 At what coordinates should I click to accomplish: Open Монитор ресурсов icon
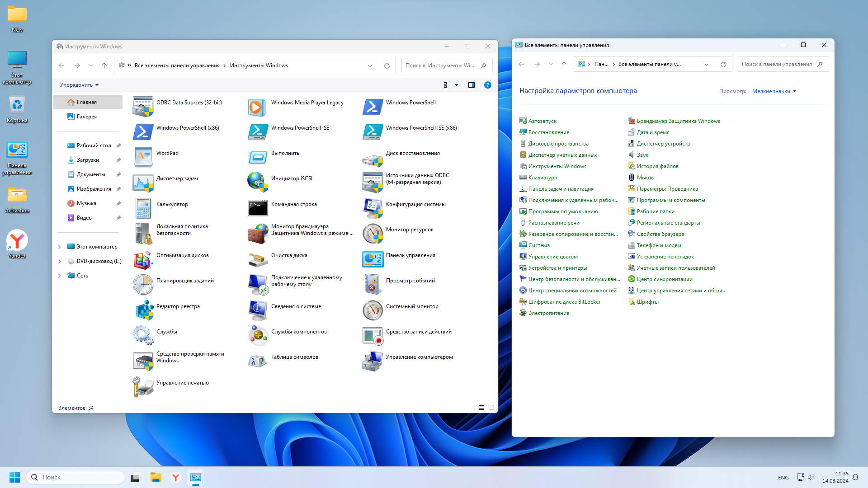[373, 233]
